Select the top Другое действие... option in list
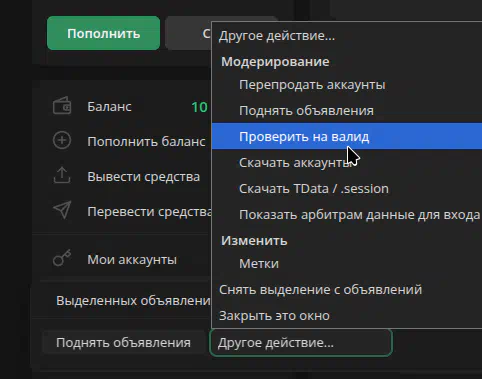The width and height of the screenshot is (482, 379). (x=347, y=35)
